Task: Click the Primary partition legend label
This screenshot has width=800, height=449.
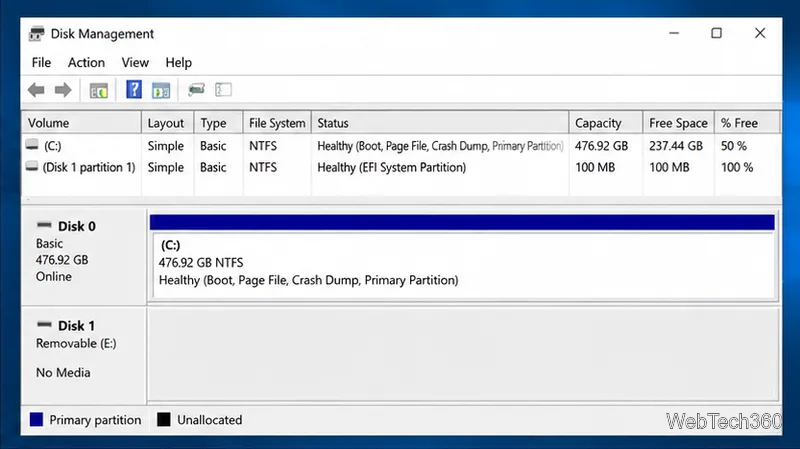Action: 95,420
